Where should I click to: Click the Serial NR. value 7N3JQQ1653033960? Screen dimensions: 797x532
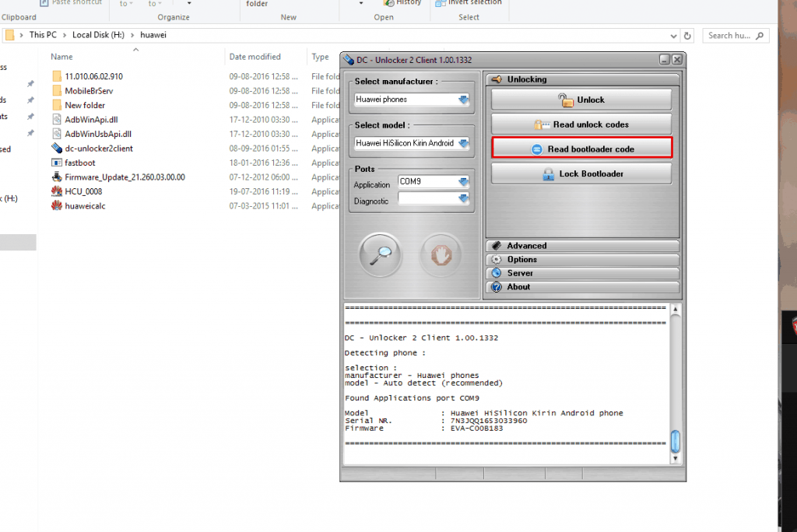(x=489, y=421)
